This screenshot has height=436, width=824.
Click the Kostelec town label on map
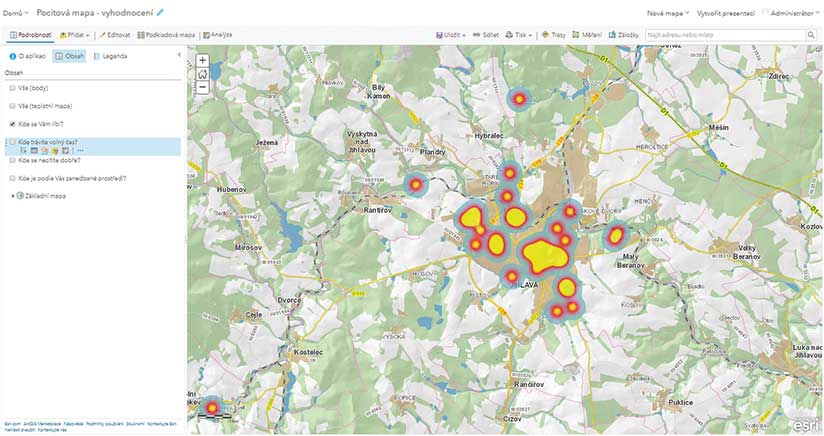308,352
